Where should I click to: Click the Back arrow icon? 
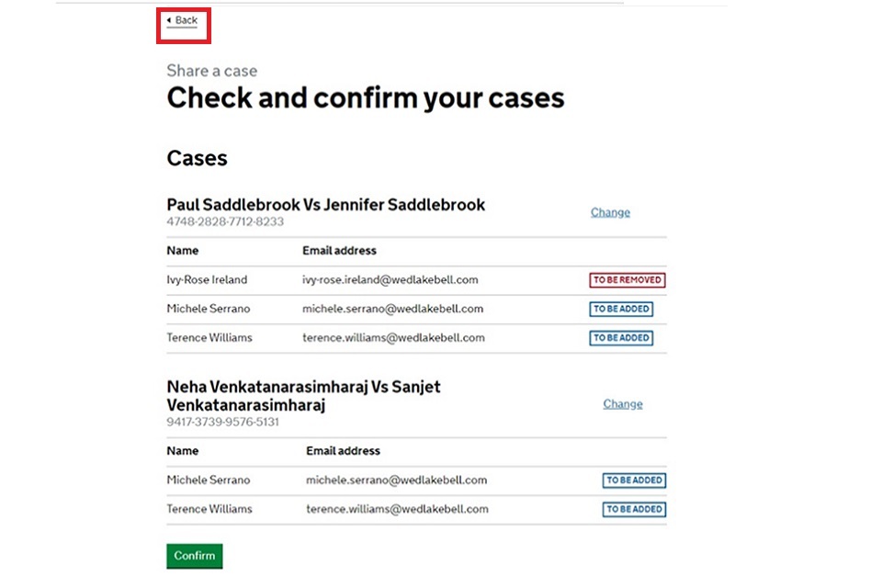tap(169, 20)
